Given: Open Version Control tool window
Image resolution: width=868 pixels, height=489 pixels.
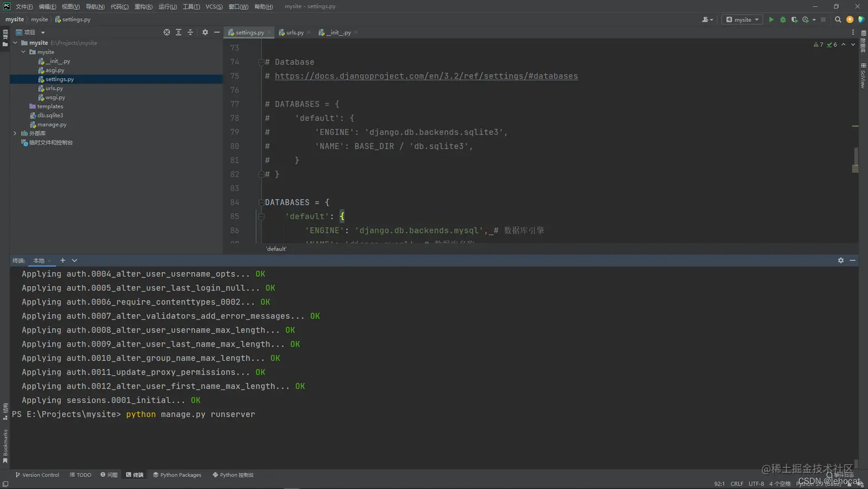Looking at the screenshot, I should pyautogui.click(x=37, y=475).
